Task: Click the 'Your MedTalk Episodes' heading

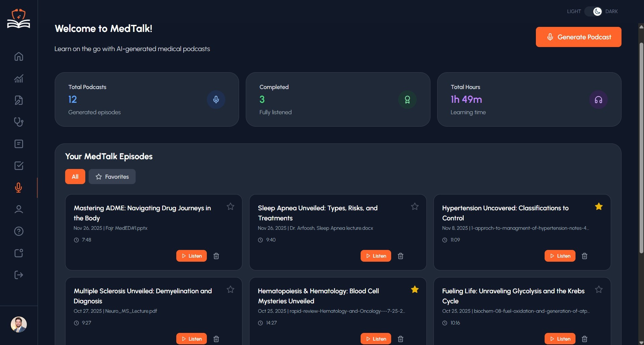Action: click(x=109, y=157)
